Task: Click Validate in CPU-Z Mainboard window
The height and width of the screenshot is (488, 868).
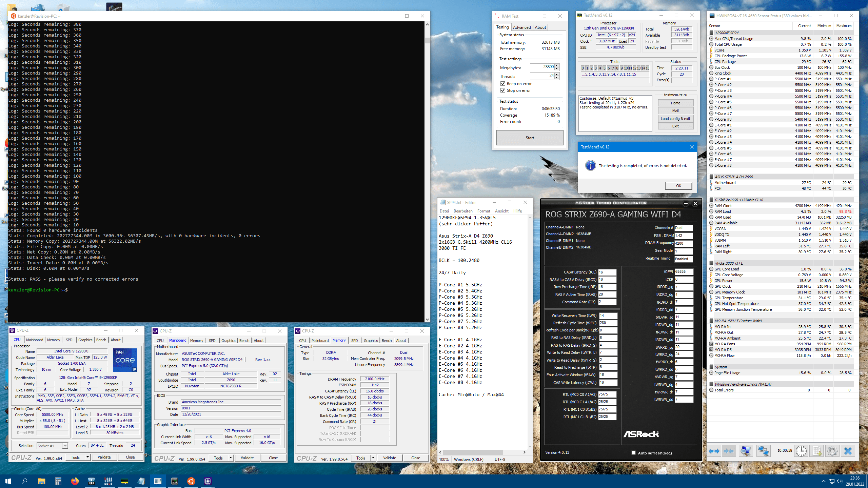Action: tap(247, 458)
